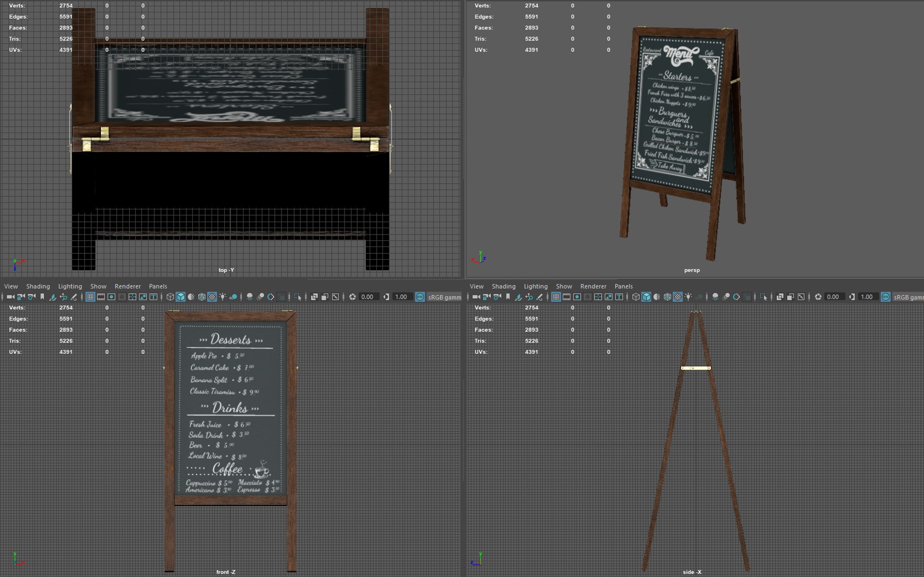Click X-Ray icon in front view toolbar

pyautogui.click(x=314, y=297)
